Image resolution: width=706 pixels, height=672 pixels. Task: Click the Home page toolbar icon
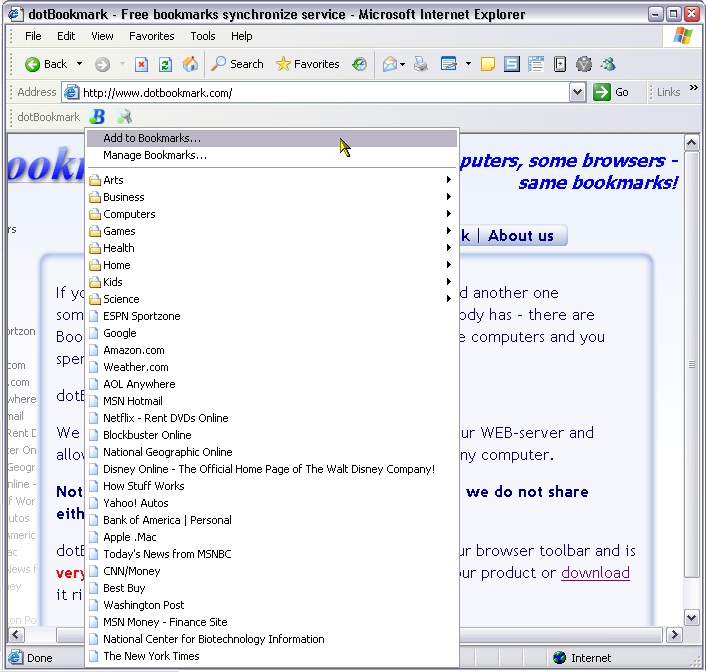(190, 64)
